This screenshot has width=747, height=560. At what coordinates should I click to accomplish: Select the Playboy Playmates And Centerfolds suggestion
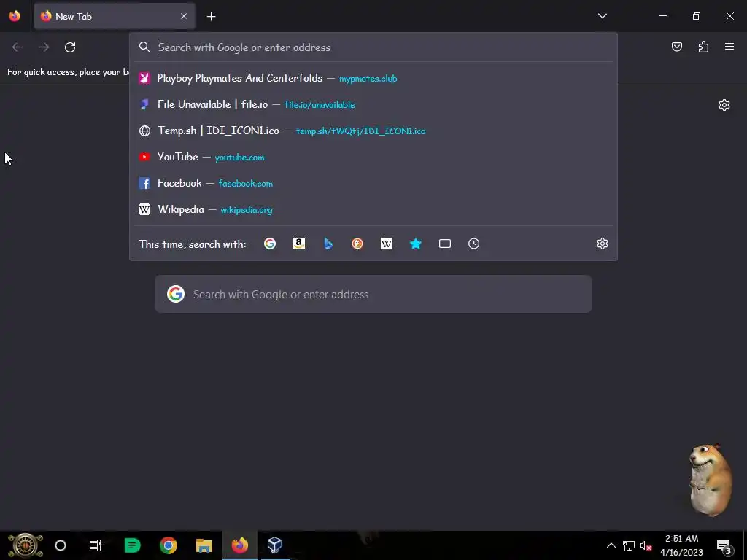point(373,78)
